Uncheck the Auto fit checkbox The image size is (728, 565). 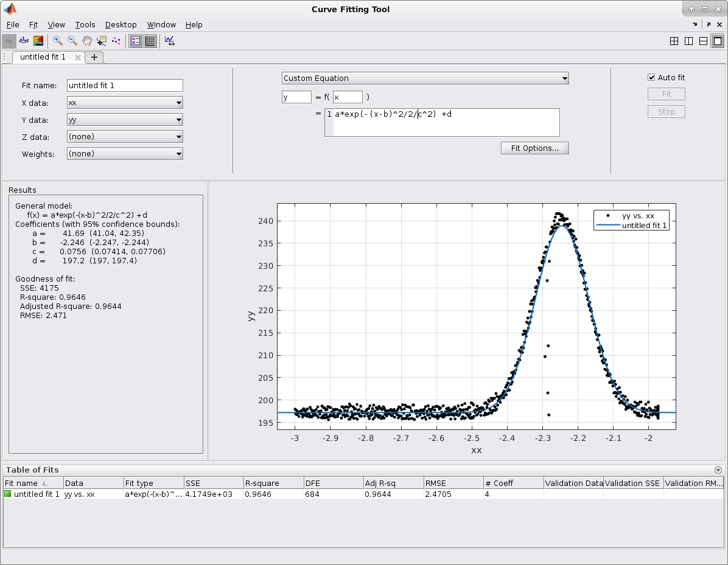651,78
